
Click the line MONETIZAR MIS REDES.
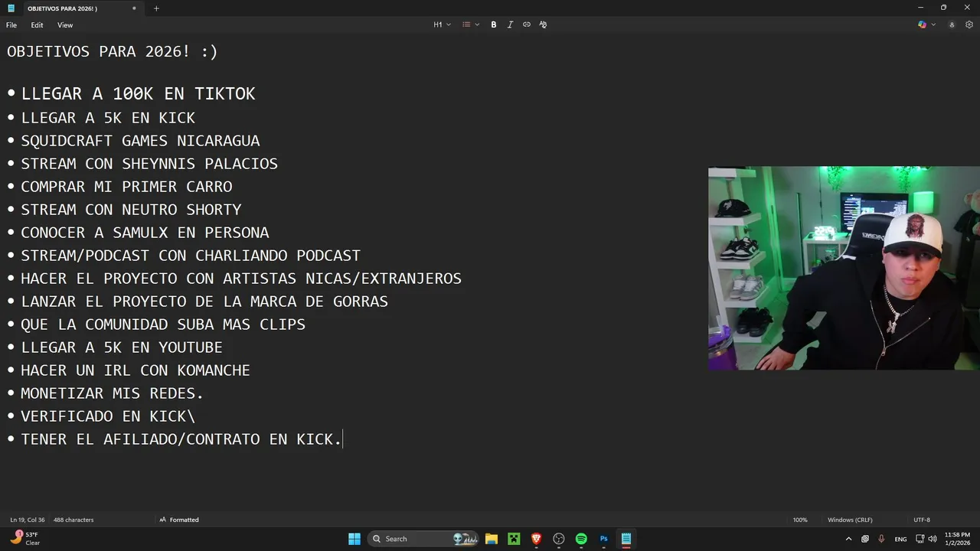[113, 393]
